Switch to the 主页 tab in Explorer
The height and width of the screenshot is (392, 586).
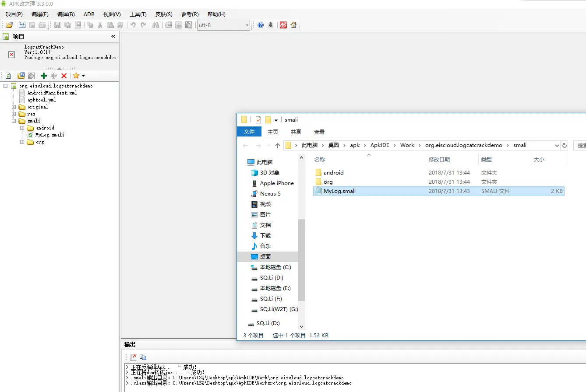click(x=273, y=132)
